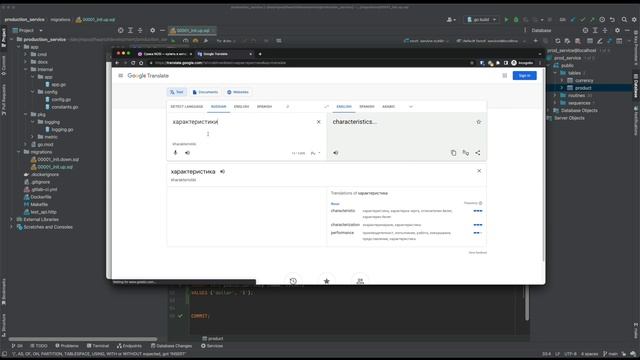
Task: Open Google apps grid icon
Action: tap(505, 76)
